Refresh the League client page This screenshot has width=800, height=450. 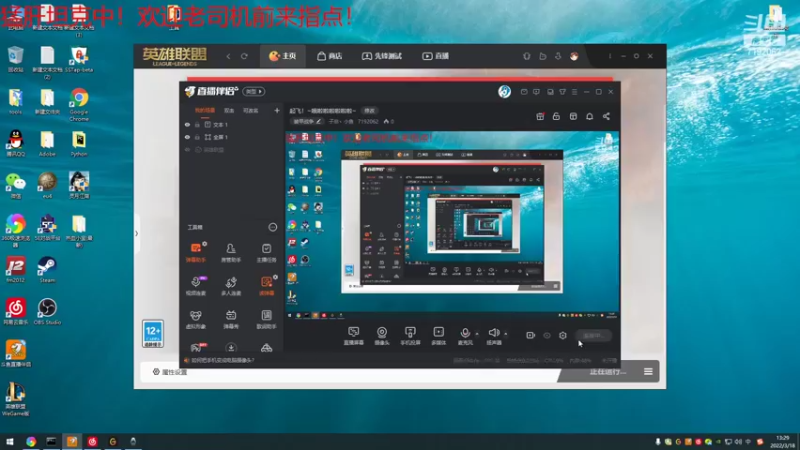coord(244,56)
